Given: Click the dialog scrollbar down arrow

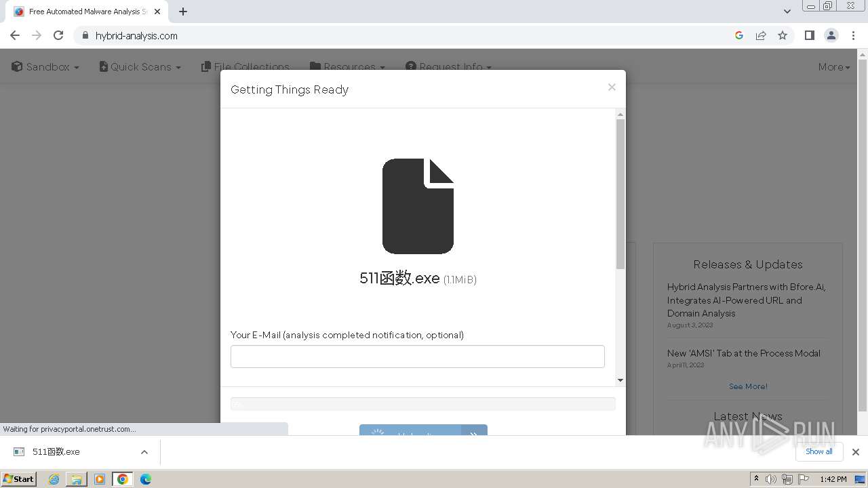Looking at the screenshot, I should tap(620, 380).
